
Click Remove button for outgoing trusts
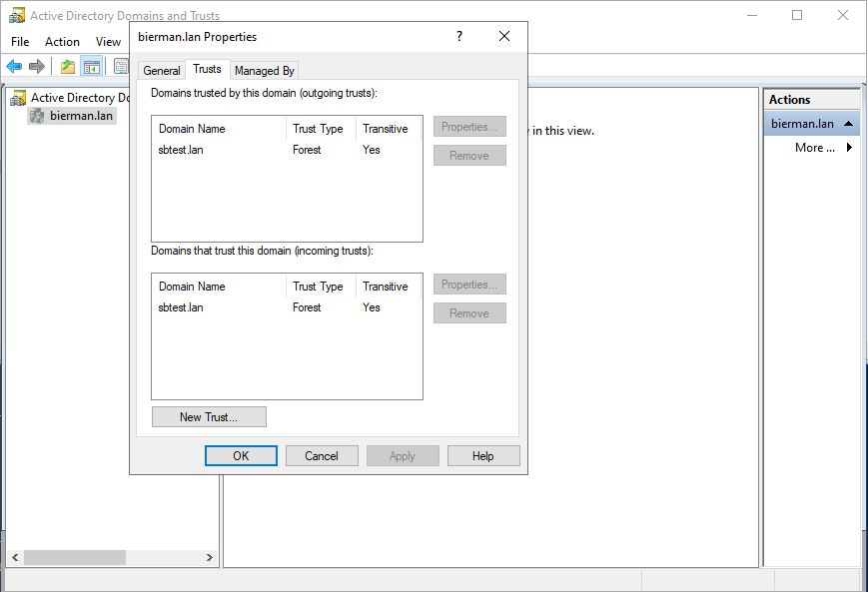(469, 156)
